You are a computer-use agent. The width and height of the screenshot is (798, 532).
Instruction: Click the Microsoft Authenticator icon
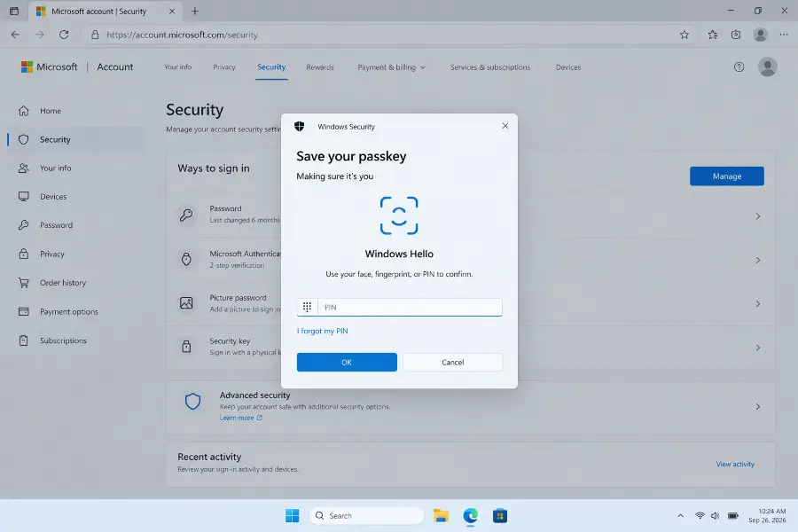click(186, 259)
